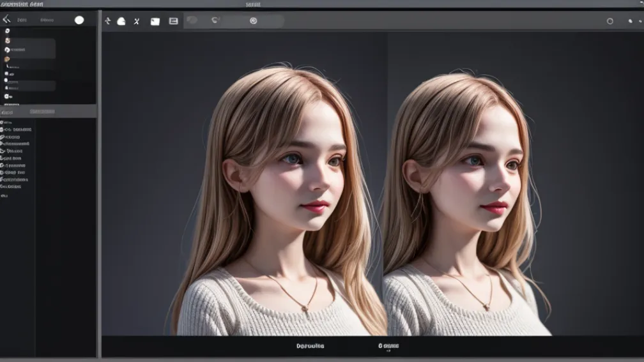Click the outlined picture frame icon in toolbar

click(173, 21)
